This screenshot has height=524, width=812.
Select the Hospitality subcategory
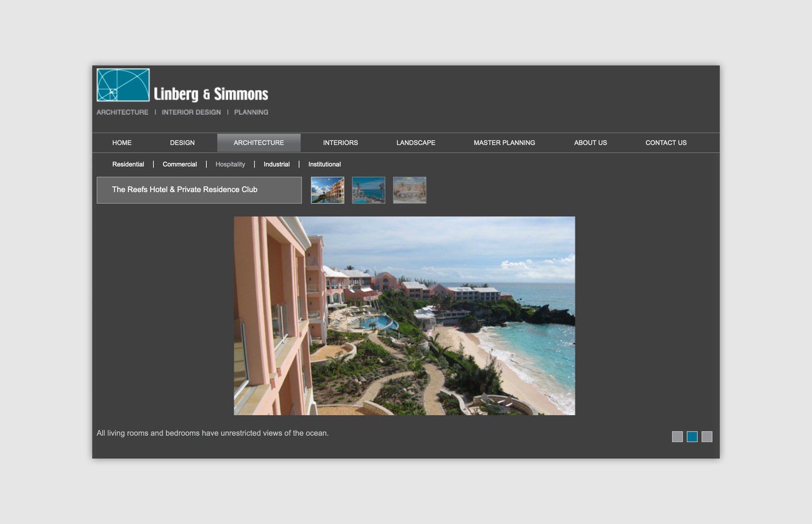(x=230, y=164)
